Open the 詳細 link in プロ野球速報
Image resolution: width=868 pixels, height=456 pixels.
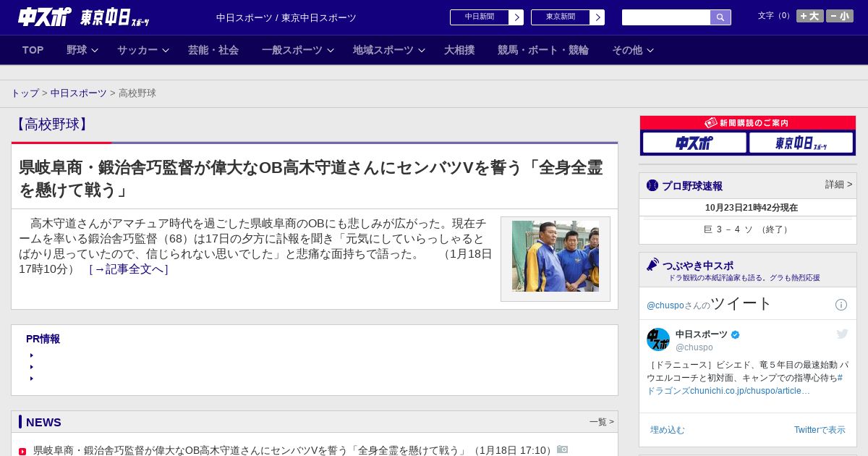(839, 185)
